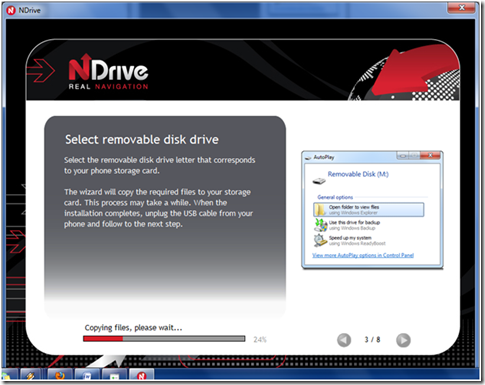This screenshot has height=385, width=485.
Task: Close the AutoPlay dialog illustration
Action: point(430,156)
